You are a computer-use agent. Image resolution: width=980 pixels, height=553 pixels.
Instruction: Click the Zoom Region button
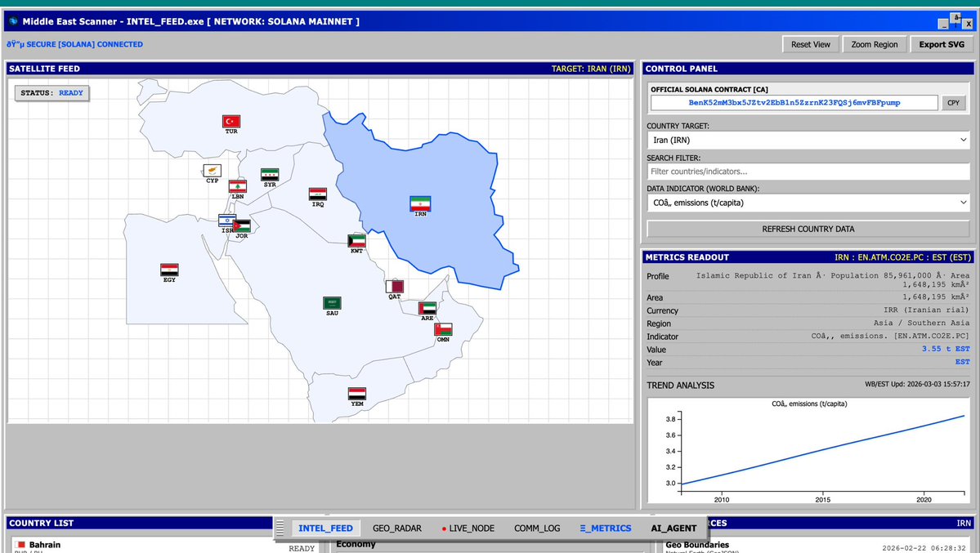coord(875,44)
